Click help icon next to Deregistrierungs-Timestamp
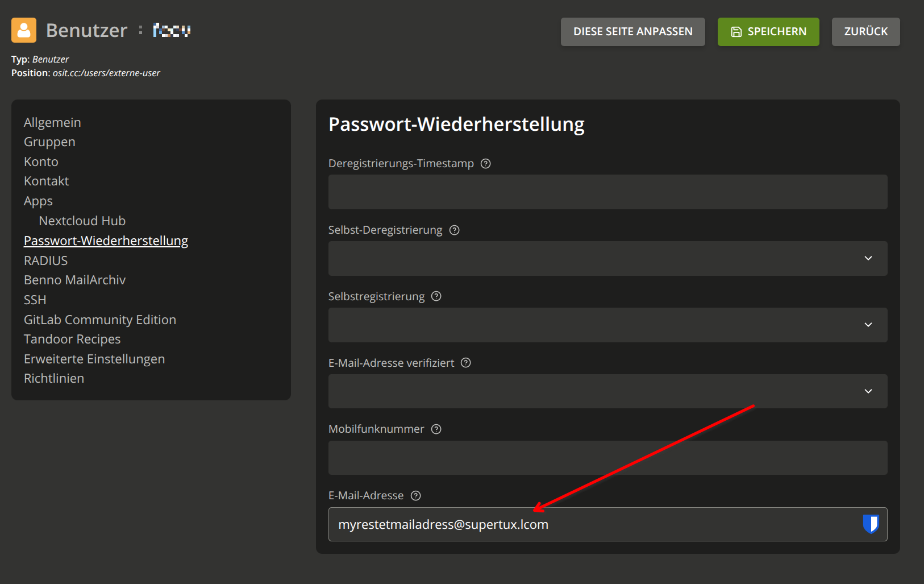Screen dimensions: 924x584 point(485,164)
